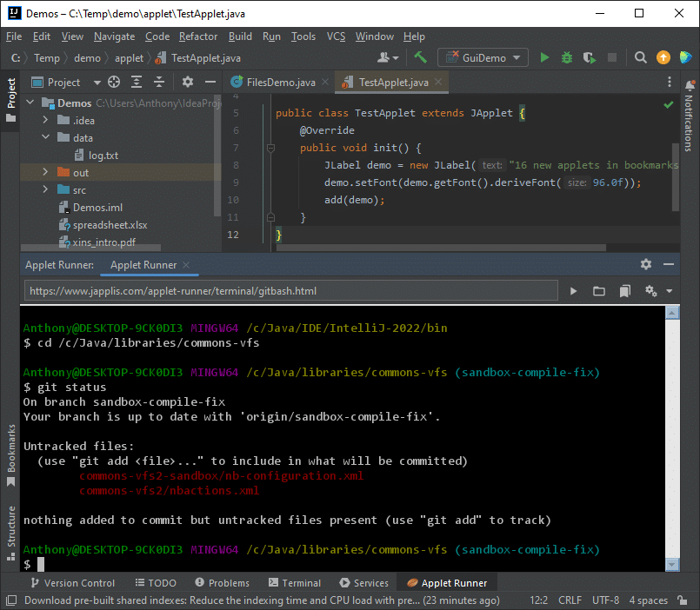The height and width of the screenshot is (610, 700).
Task: Start debugging with the bug icon
Action: [x=566, y=57]
